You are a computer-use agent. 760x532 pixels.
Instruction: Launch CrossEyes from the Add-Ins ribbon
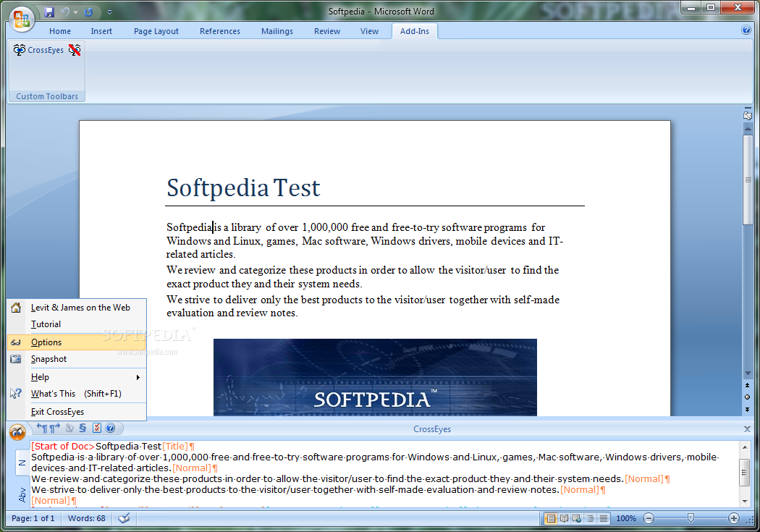coord(38,50)
